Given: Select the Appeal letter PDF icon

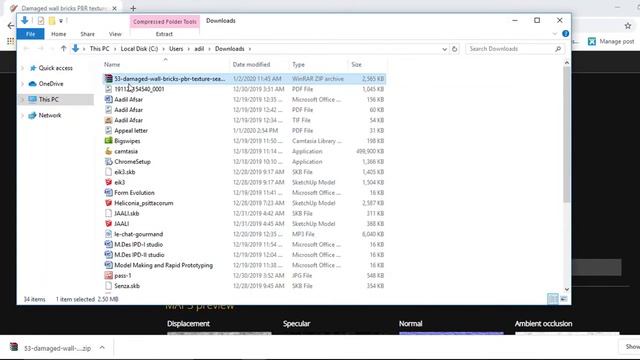Looking at the screenshot, I should (108, 131).
